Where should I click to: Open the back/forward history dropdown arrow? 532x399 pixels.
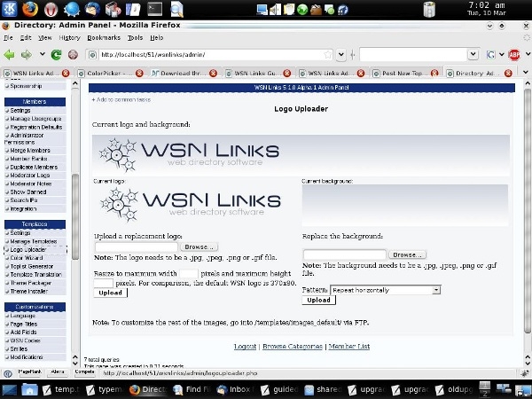42,54
